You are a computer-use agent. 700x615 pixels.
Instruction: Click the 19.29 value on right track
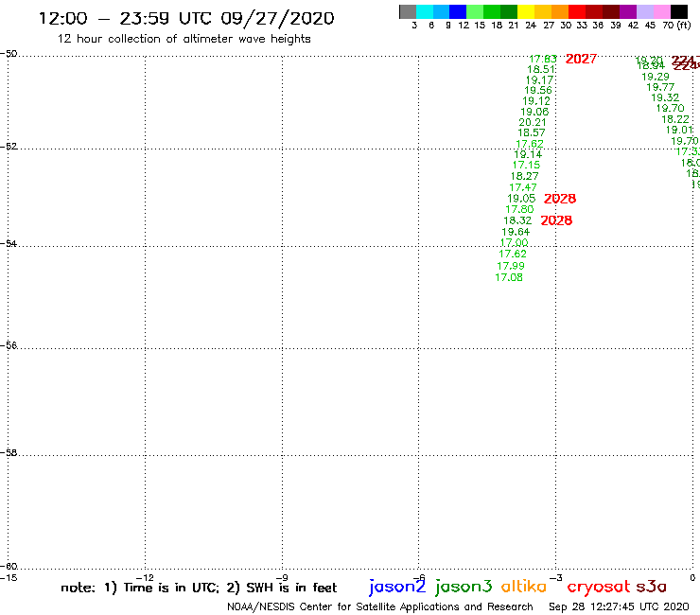click(x=656, y=77)
